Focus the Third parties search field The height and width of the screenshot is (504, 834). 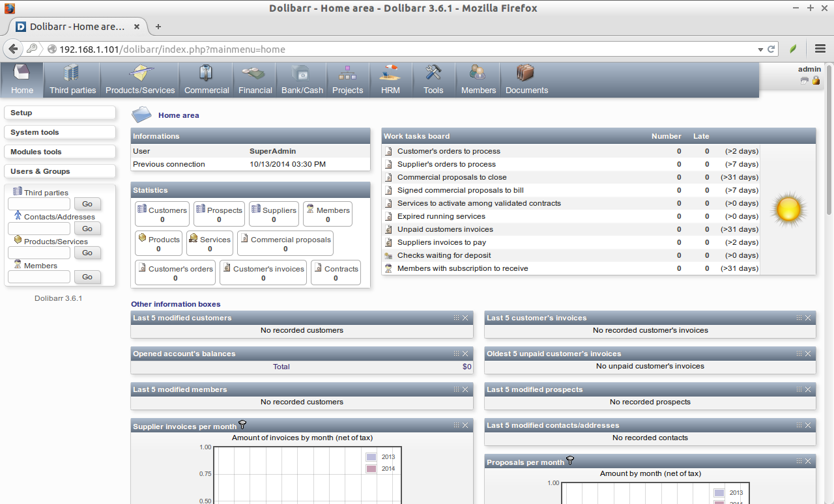pyautogui.click(x=39, y=204)
